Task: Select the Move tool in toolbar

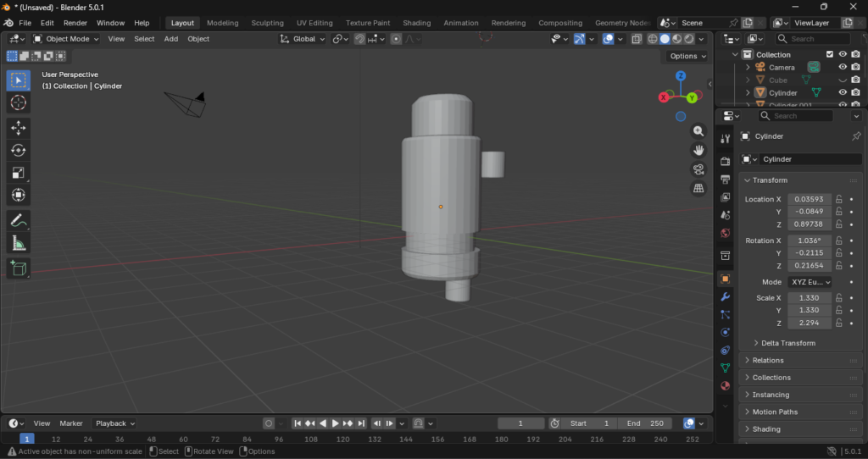Action: click(18, 127)
